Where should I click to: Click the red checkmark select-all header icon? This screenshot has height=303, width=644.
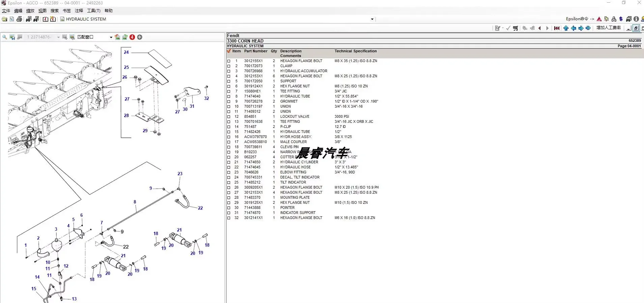click(x=229, y=51)
